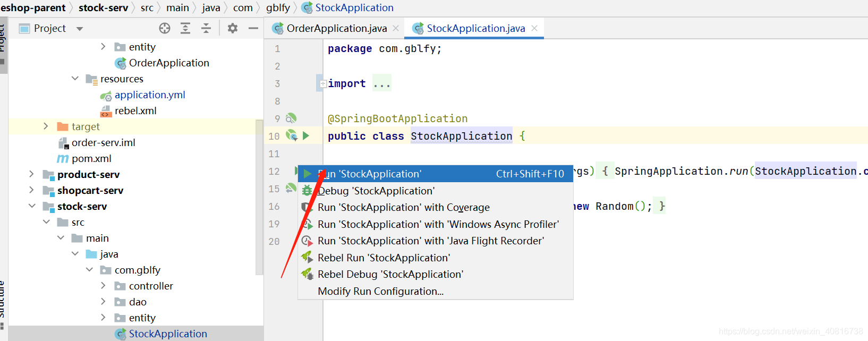Screen dimensions: 868x341
Task: Click the java breadcrumb
Action: 211,7
